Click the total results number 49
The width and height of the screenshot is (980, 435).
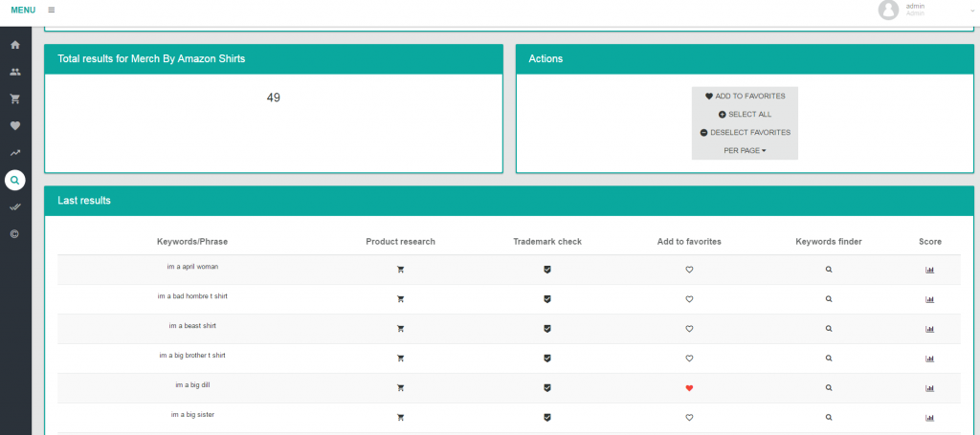click(273, 98)
